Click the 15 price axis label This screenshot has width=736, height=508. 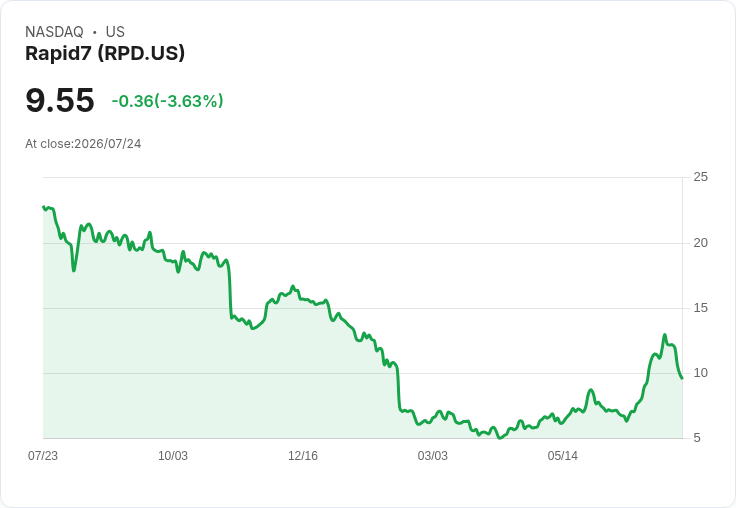[700, 308]
